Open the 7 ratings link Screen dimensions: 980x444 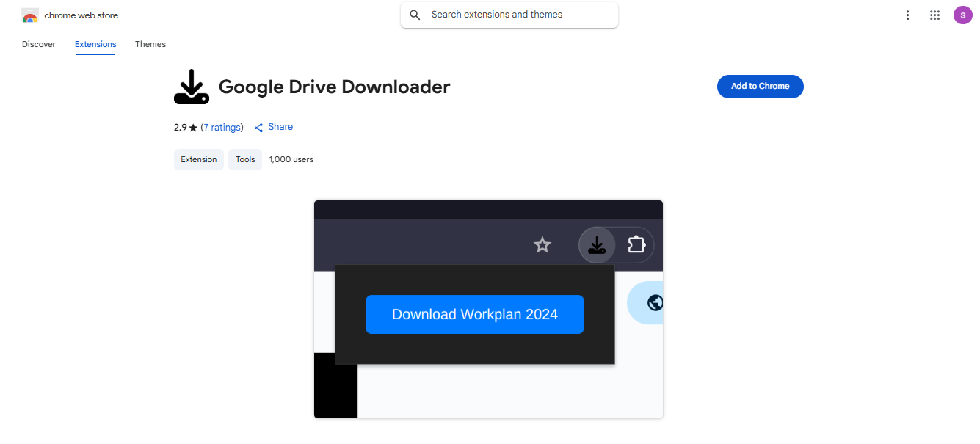pyautogui.click(x=222, y=126)
